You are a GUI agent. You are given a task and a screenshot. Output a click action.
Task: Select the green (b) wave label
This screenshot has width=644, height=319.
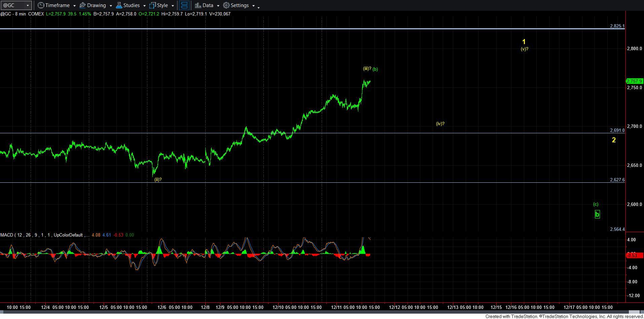[x=375, y=69]
